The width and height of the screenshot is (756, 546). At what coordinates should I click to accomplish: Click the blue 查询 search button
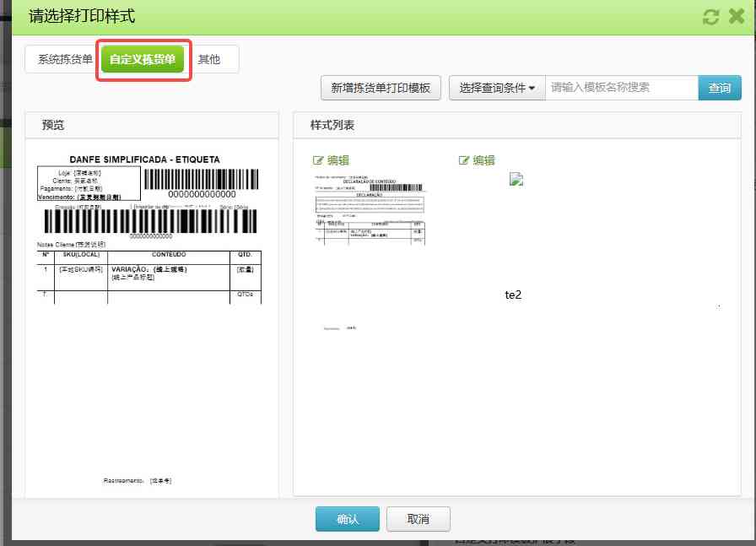[720, 87]
